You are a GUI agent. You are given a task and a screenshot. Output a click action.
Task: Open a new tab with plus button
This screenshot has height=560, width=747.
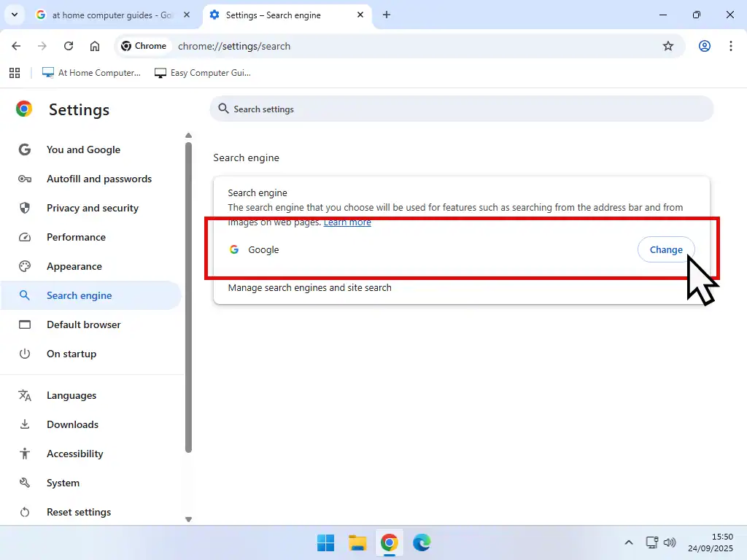coord(387,15)
